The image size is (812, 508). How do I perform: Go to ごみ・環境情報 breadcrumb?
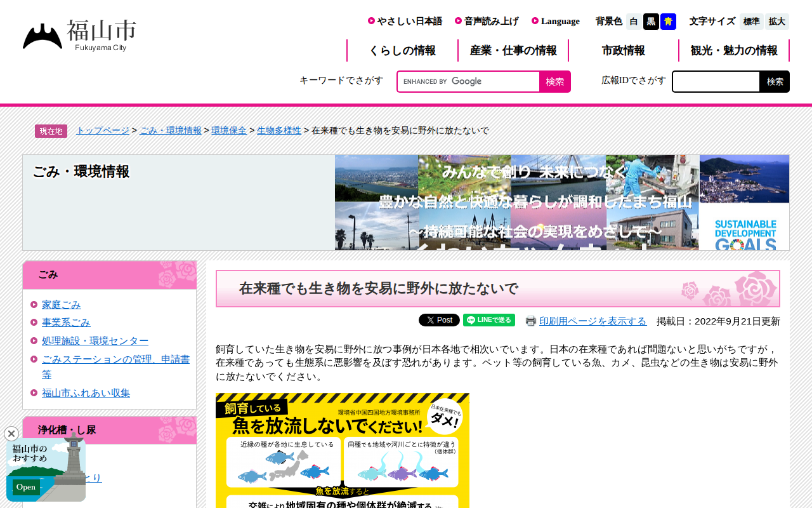(171, 130)
